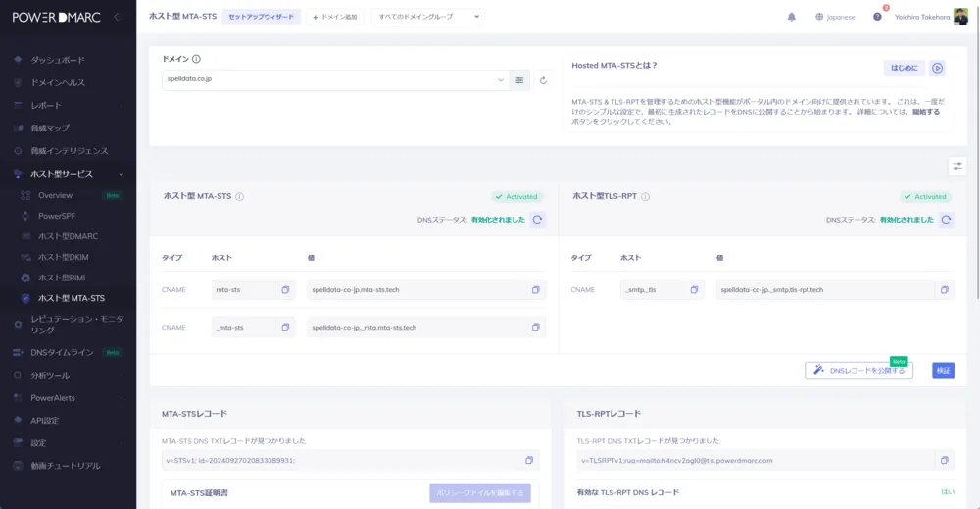This screenshot has height=509, width=980.
Task: Click the MTA-STS record text field
Action: point(340,460)
